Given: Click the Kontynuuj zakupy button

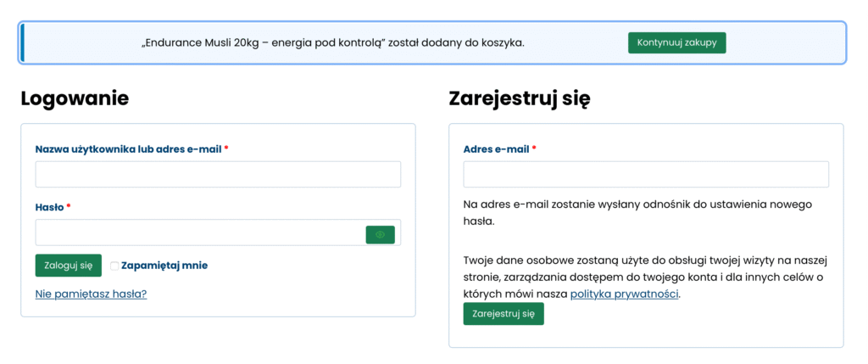Looking at the screenshot, I should click(x=676, y=42).
